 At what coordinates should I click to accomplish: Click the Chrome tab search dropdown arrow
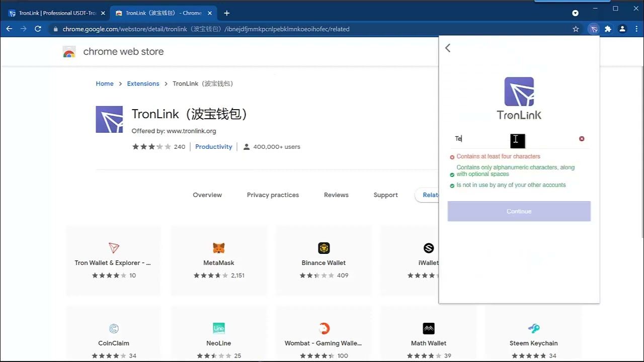coord(575,13)
